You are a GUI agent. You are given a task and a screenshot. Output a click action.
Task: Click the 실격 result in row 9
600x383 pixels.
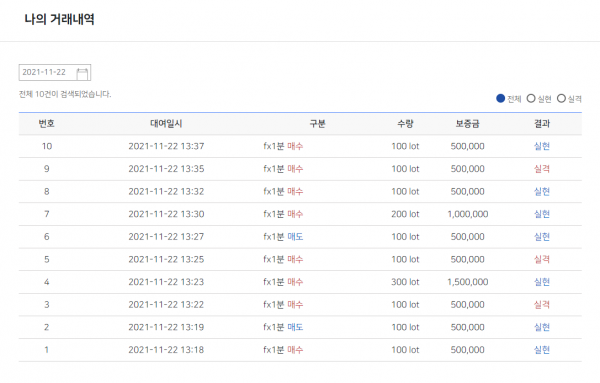(542, 169)
